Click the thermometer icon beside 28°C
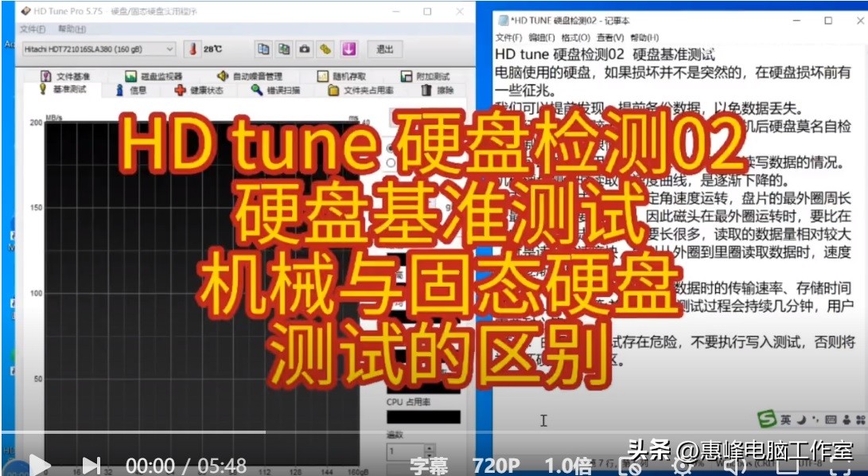 coord(191,49)
